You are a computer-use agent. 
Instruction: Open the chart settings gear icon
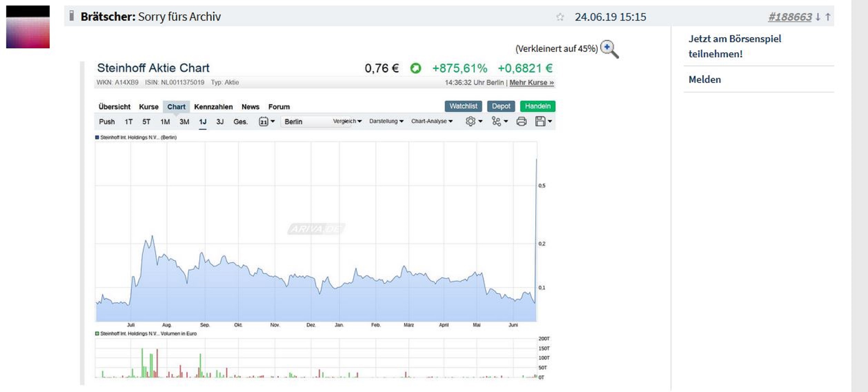pyautogui.click(x=471, y=121)
